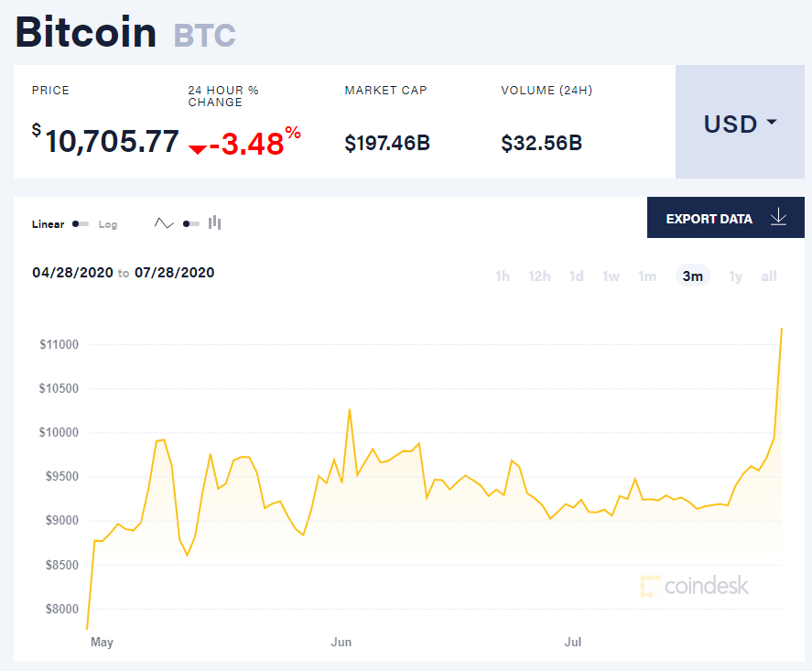Screen dimensions: 812x671
Task: Click the start date 04/28/2020
Action: pos(72,273)
